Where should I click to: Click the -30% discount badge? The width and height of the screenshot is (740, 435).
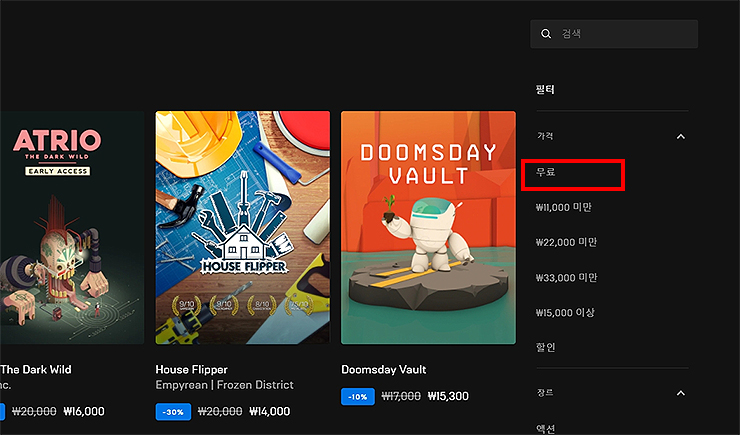coord(173,412)
